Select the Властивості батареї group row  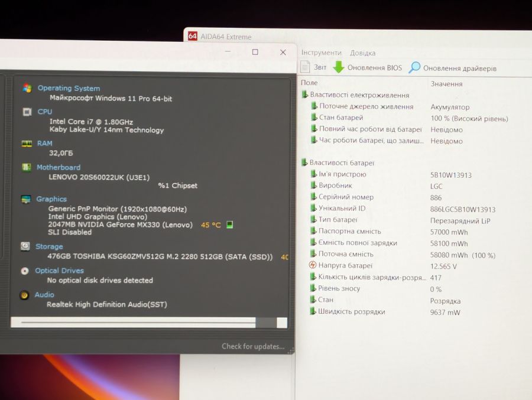coord(338,162)
